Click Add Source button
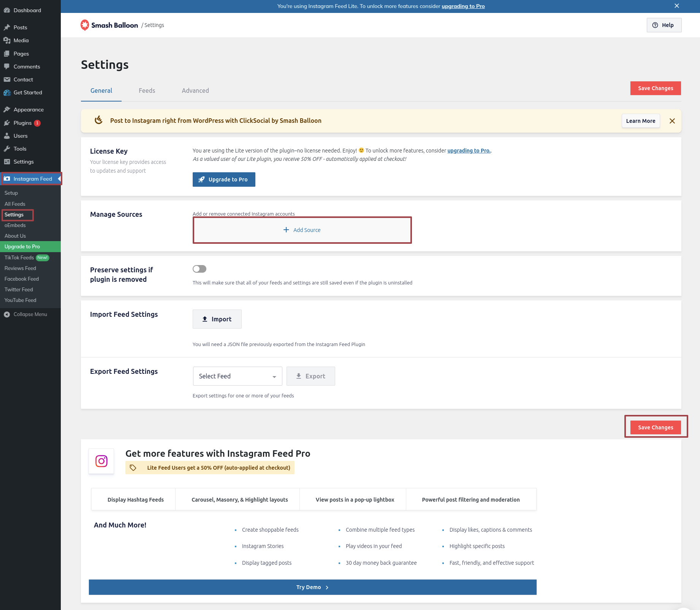Screen dimensions: 700x610 302,230
